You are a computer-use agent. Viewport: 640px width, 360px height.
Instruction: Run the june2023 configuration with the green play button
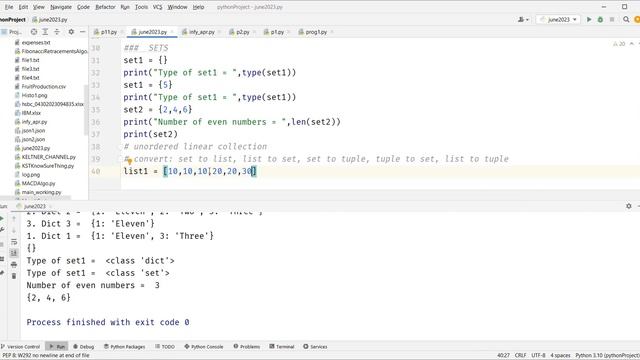point(589,20)
